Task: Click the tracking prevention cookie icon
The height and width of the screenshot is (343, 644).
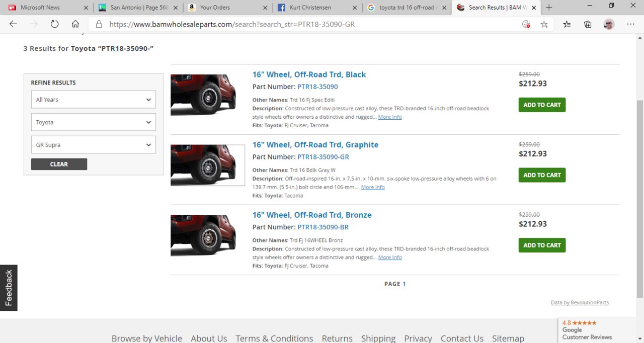Action: [526, 24]
